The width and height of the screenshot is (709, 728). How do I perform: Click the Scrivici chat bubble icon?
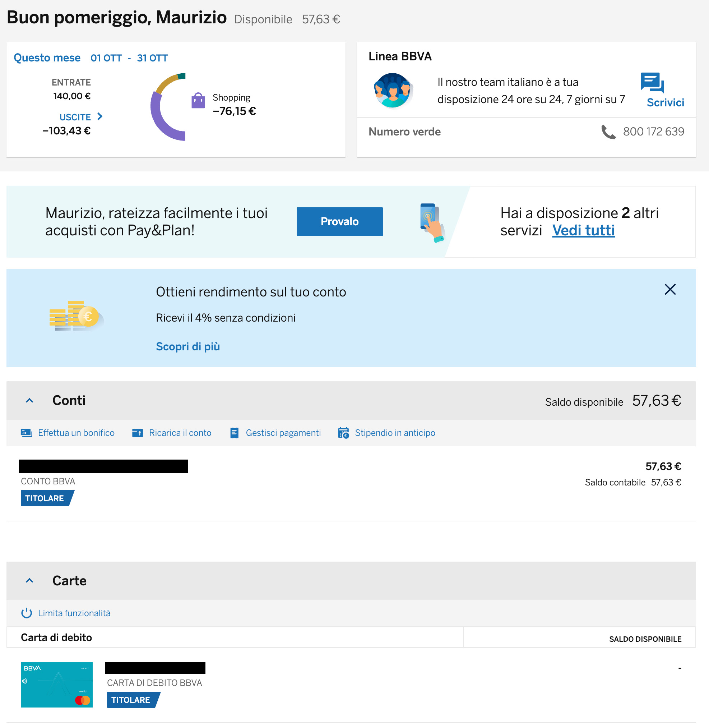point(652,82)
